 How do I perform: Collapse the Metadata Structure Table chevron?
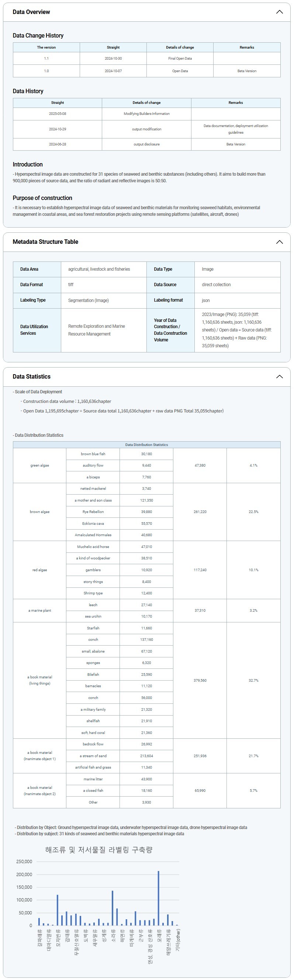coord(279,242)
